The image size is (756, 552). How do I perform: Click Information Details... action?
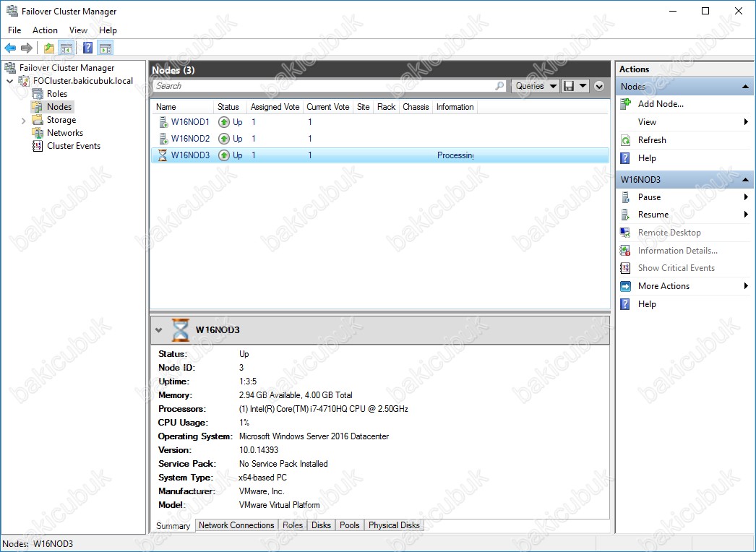pos(677,251)
